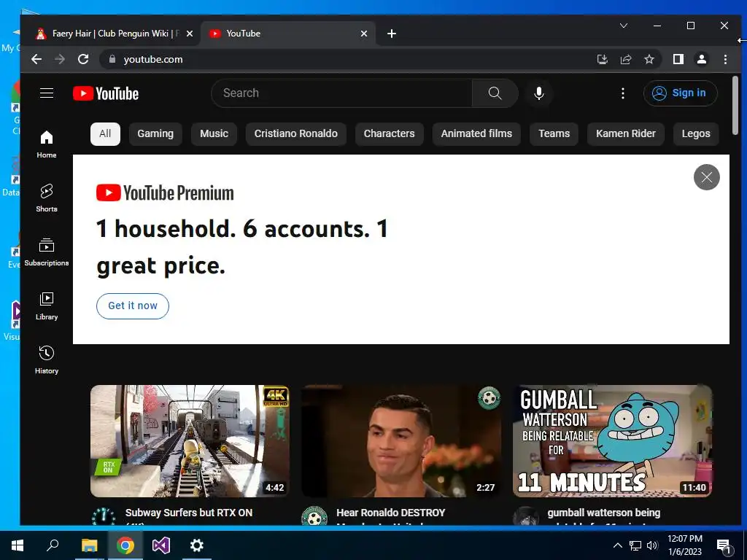Select Kamen Rider filter chip
The width and height of the screenshot is (747, 560).
[x=625, y=134]
